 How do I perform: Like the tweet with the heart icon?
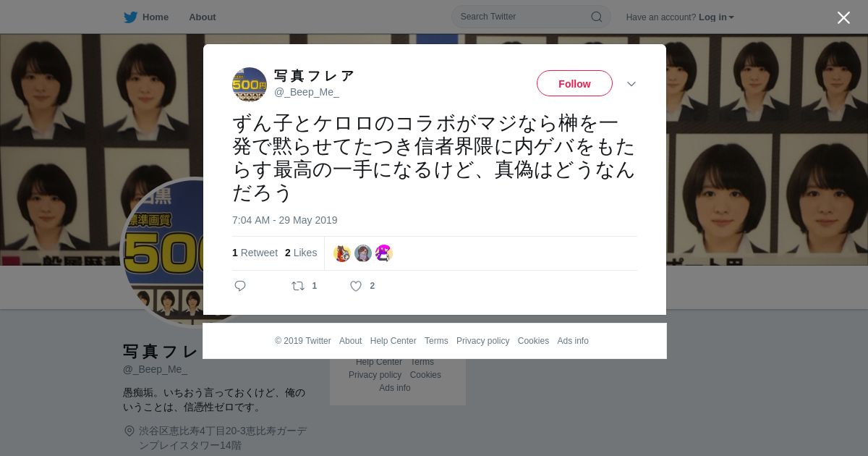(x=356, y=286)
